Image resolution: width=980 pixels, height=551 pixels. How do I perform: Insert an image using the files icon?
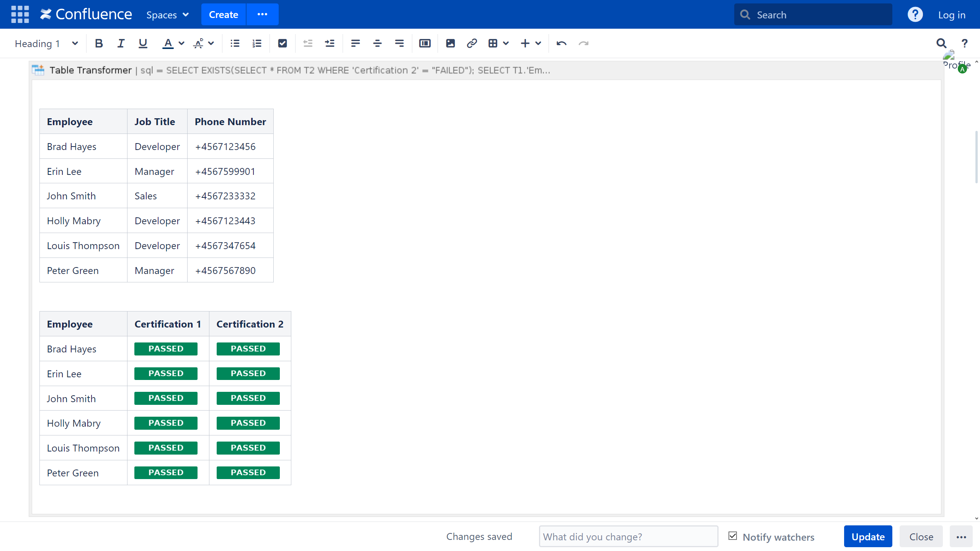coord(450,43)
